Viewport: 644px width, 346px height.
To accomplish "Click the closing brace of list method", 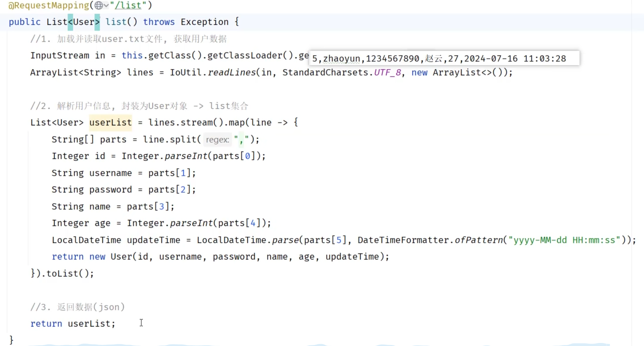I will click(x=11, y=340).
